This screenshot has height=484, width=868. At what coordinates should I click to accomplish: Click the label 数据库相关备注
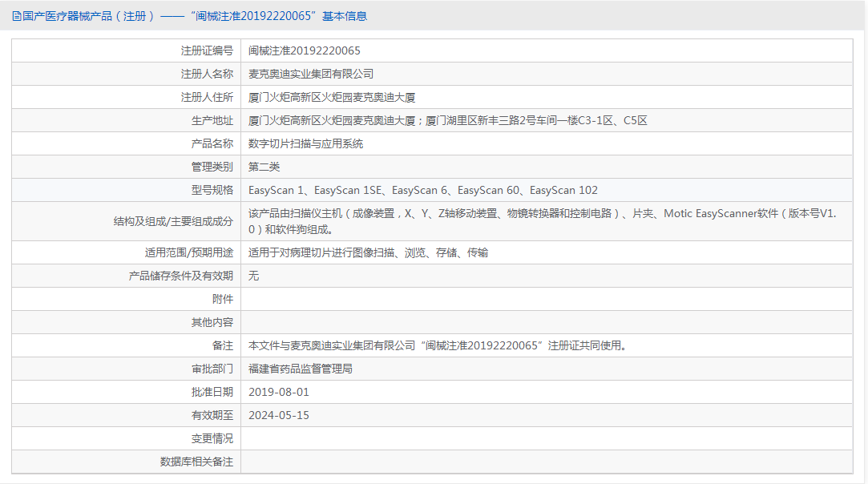[x=196, y=462]
